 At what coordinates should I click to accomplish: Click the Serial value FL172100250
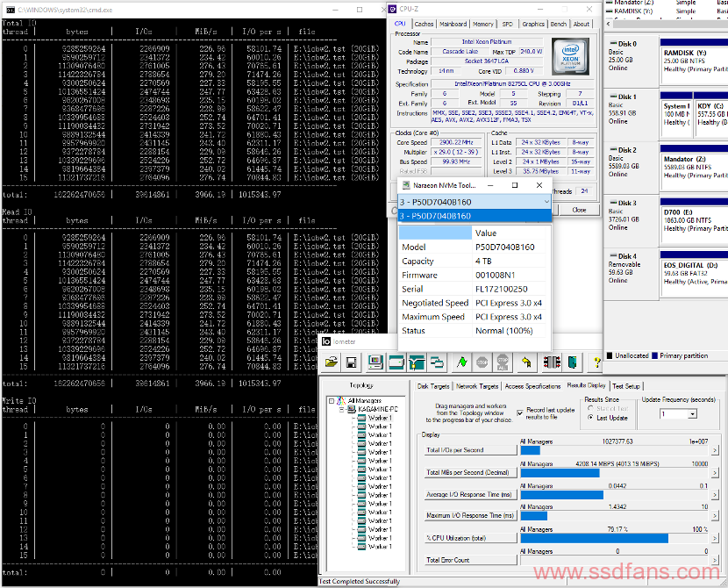tap(502, 289)
